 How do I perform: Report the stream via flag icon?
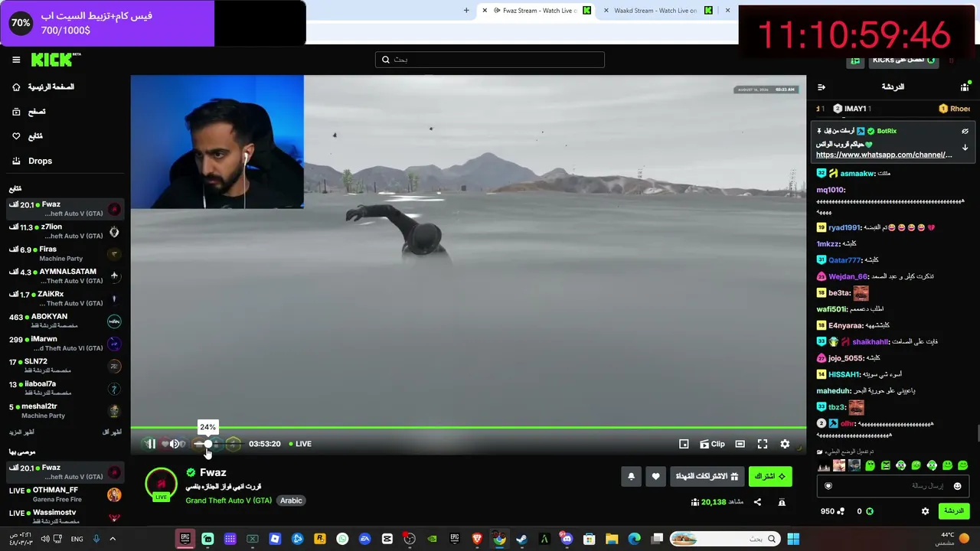[x=782, y=502]
